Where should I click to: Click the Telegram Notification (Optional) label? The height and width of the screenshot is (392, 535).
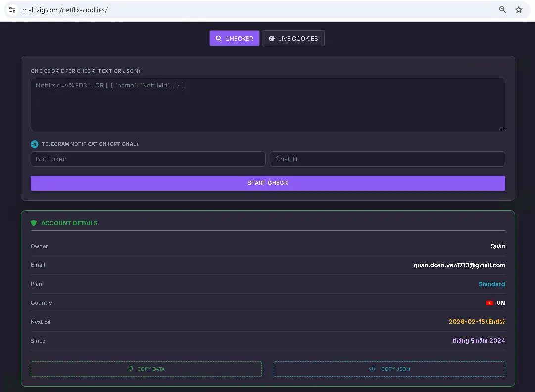[x=90, y=144]
